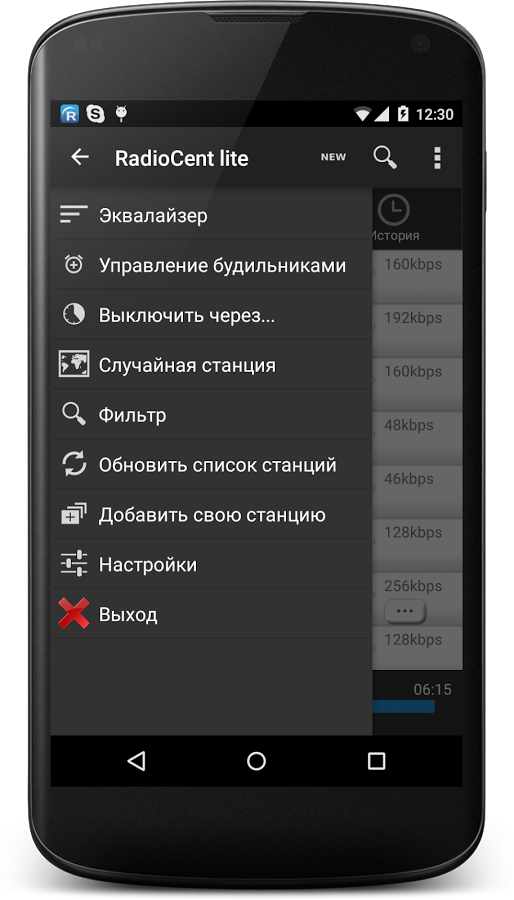Tap the sliders icon beside Настройки
The image size is (514, 900).
pos(74,564)
